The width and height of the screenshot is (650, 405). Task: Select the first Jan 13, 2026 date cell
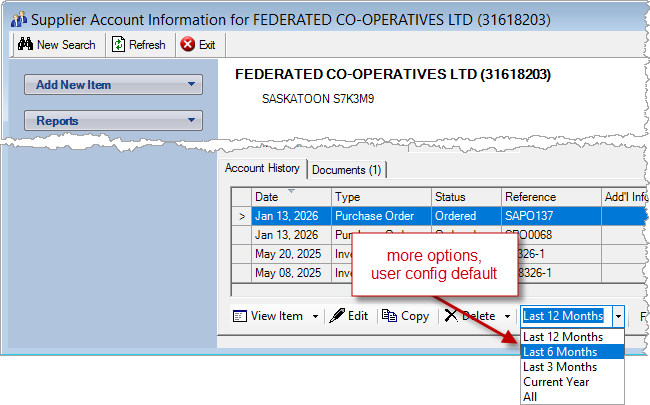pos(291,216)
